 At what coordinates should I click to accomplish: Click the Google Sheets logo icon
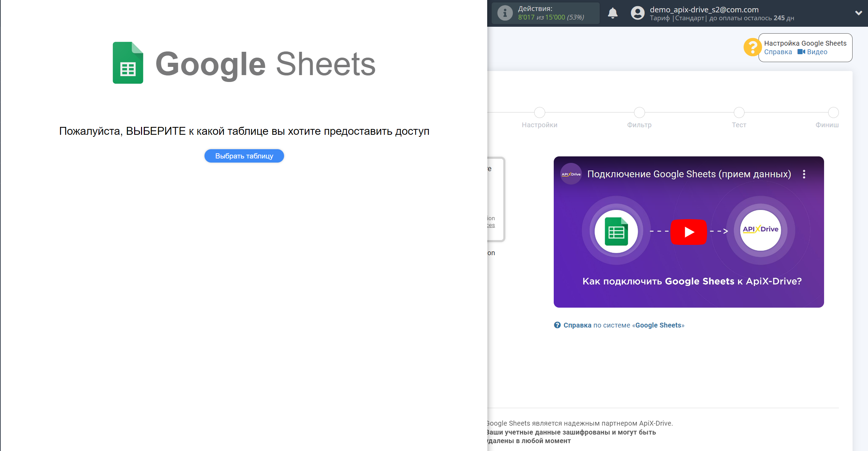coord(128,63)
